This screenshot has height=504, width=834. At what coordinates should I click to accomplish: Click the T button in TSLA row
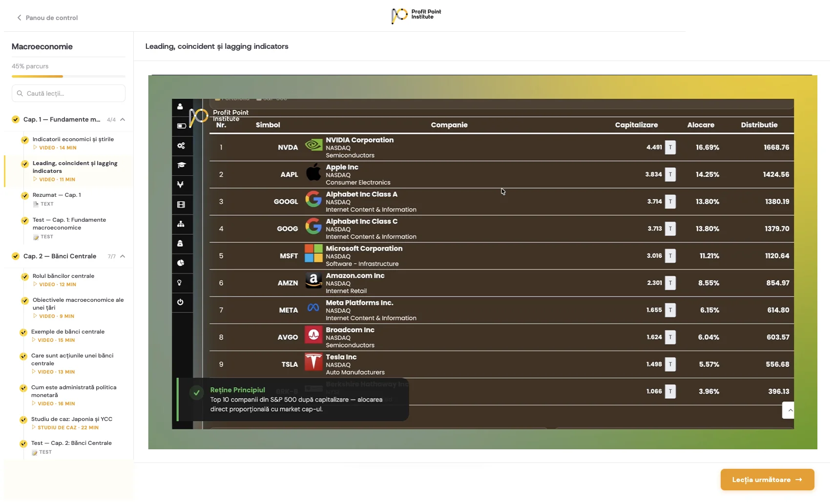tap(670, 364)
